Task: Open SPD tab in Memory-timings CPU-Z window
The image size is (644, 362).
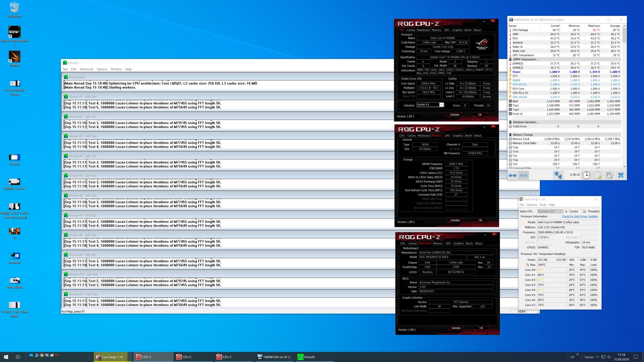Action: point(447,136)
